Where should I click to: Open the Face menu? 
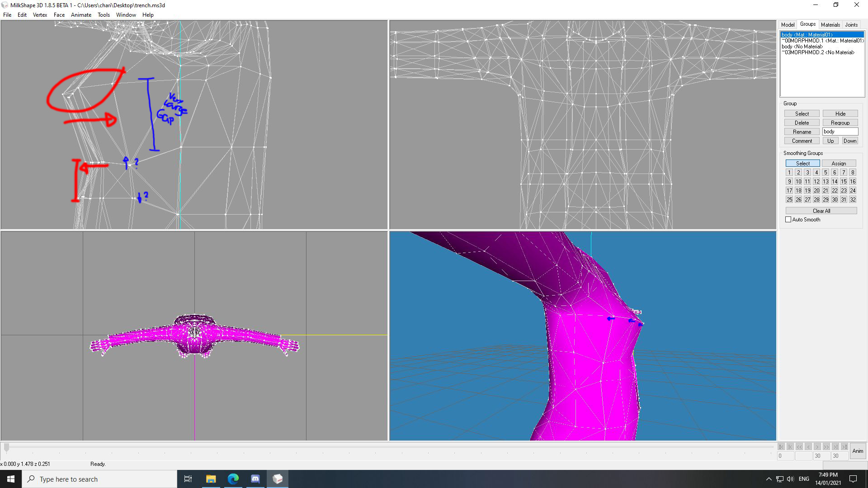click(x=59, y=15)
